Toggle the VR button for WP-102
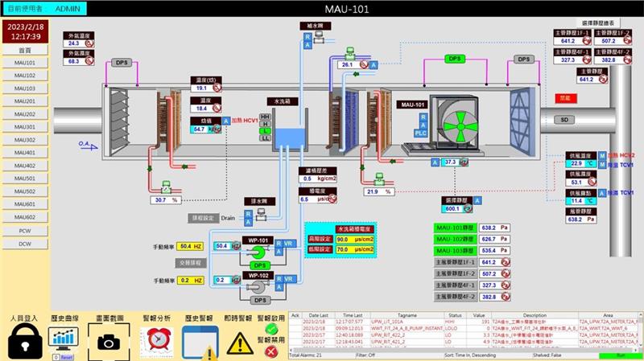This screenshot has width=644, height=361. [x=288, y=279]
